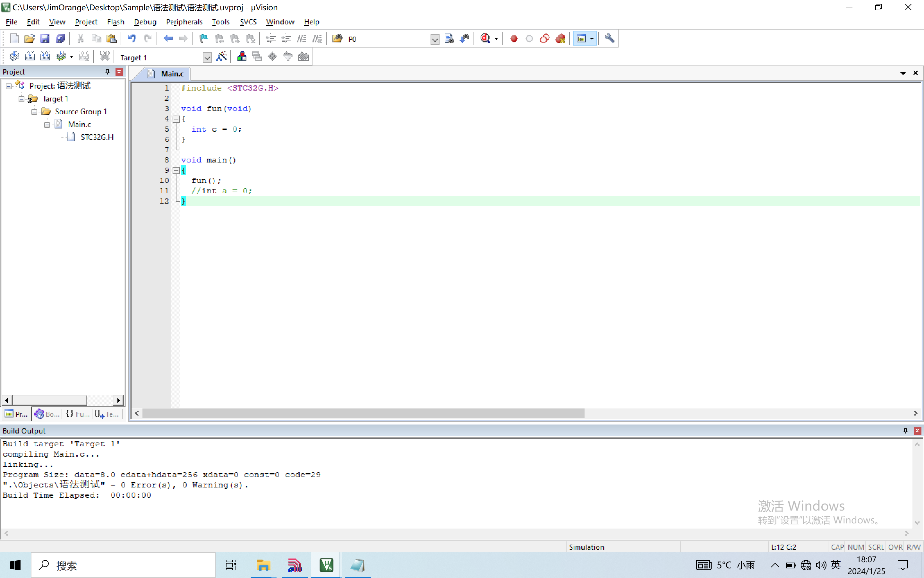
Task: Collapse the Project root node
Action: click(8, 86)
